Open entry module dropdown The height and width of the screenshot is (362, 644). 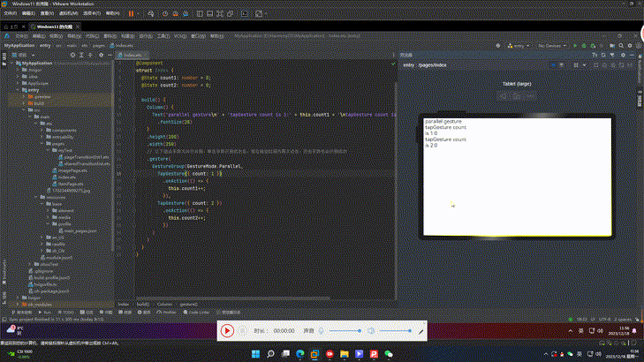519,46
